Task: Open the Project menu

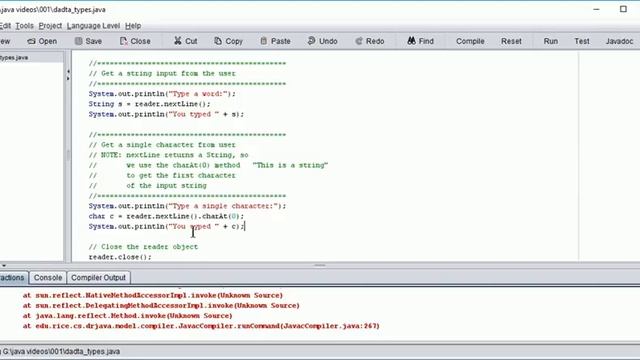Action: pyautogui.click(x=50, y=26)
